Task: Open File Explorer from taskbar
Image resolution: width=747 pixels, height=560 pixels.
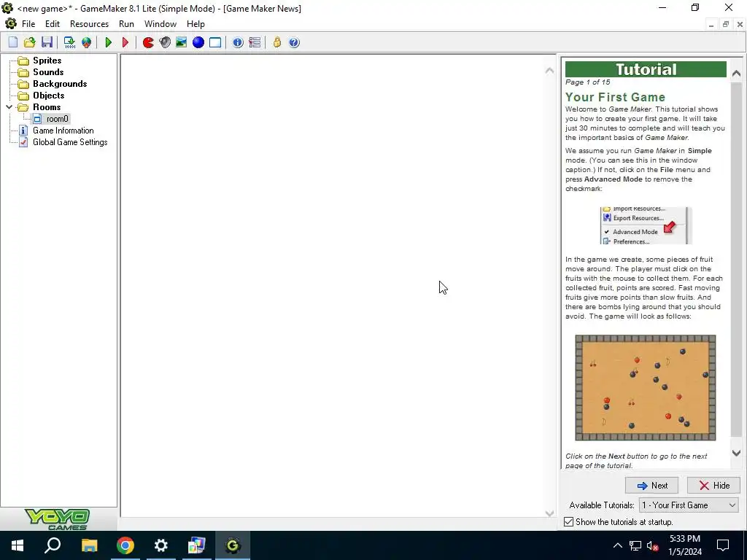Action: (89, 545)
